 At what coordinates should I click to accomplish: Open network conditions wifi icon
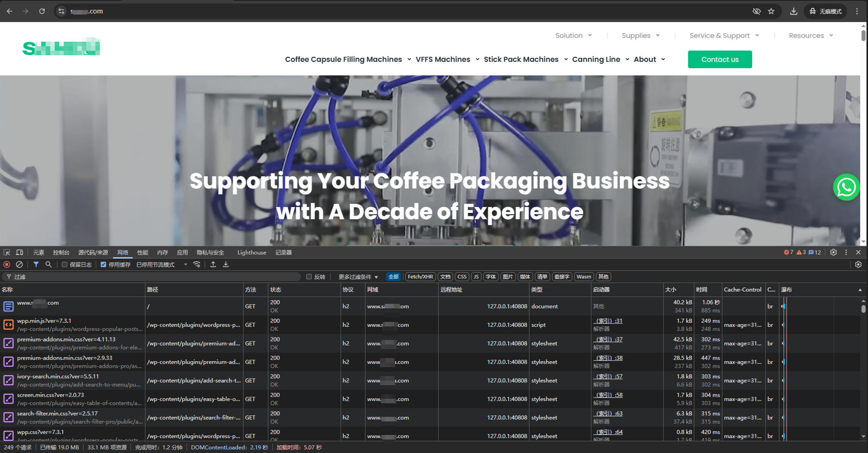pos(197,265)
